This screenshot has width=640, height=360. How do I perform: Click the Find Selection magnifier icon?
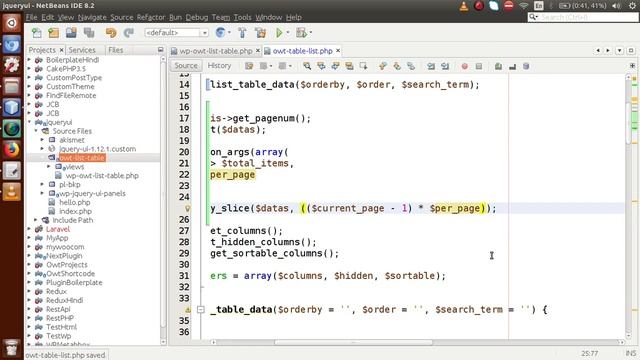[307, 66]
